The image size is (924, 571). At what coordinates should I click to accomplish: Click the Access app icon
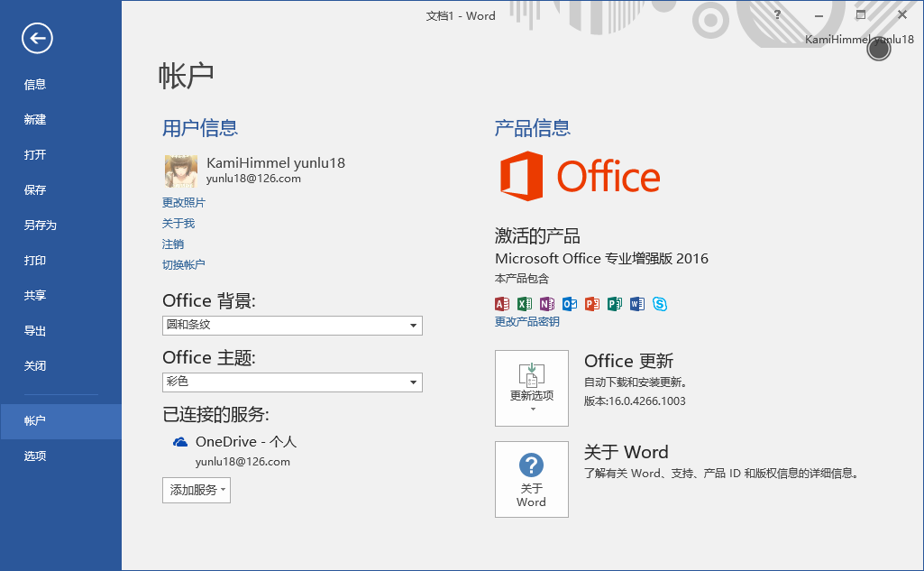(502, 304)
